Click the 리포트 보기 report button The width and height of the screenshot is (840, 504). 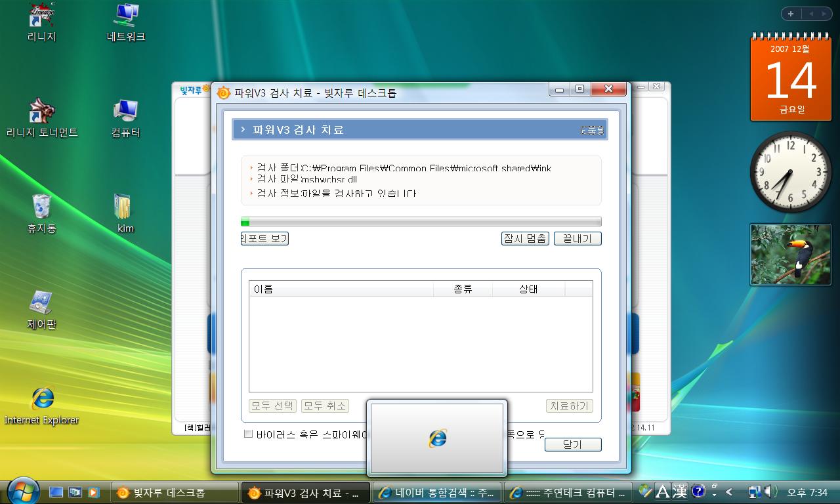tap(264, 238)
